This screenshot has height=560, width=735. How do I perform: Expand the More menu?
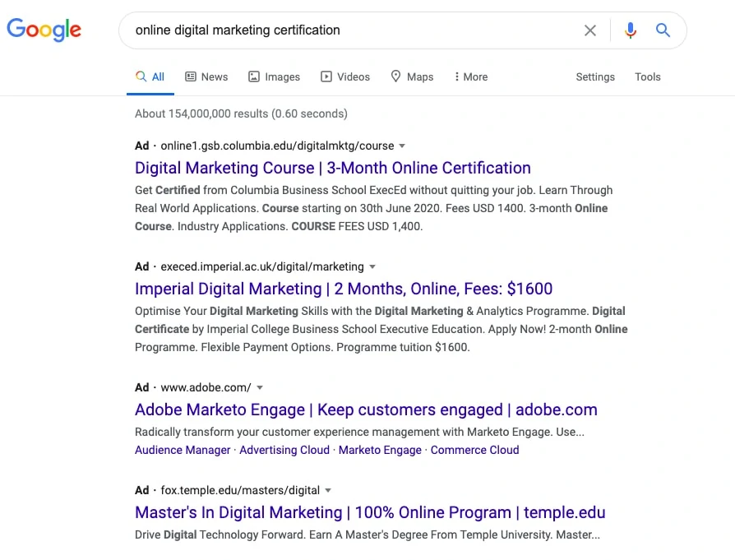(471, 76)
